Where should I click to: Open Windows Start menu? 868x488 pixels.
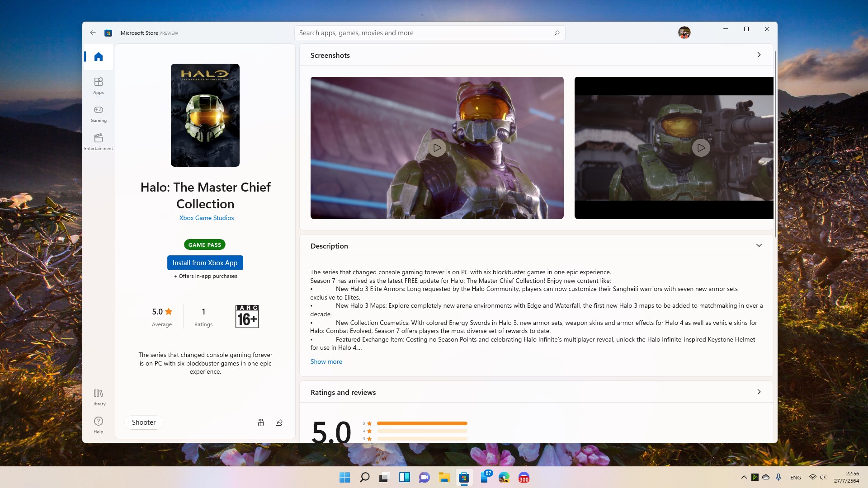344,478
